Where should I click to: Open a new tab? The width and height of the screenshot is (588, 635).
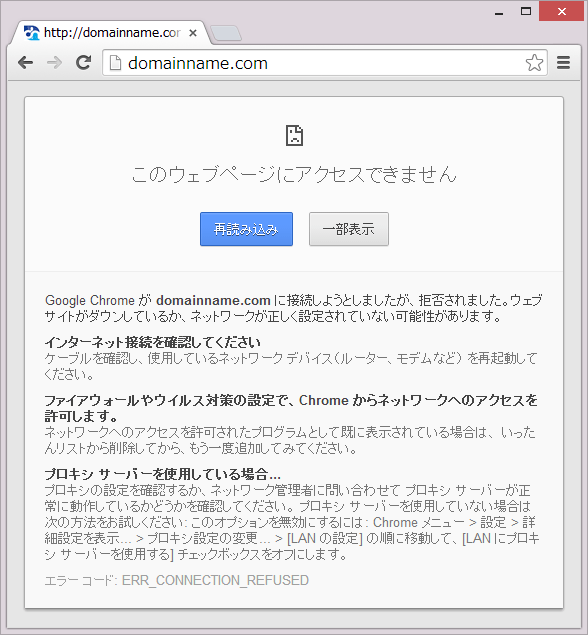click(226, 33)
